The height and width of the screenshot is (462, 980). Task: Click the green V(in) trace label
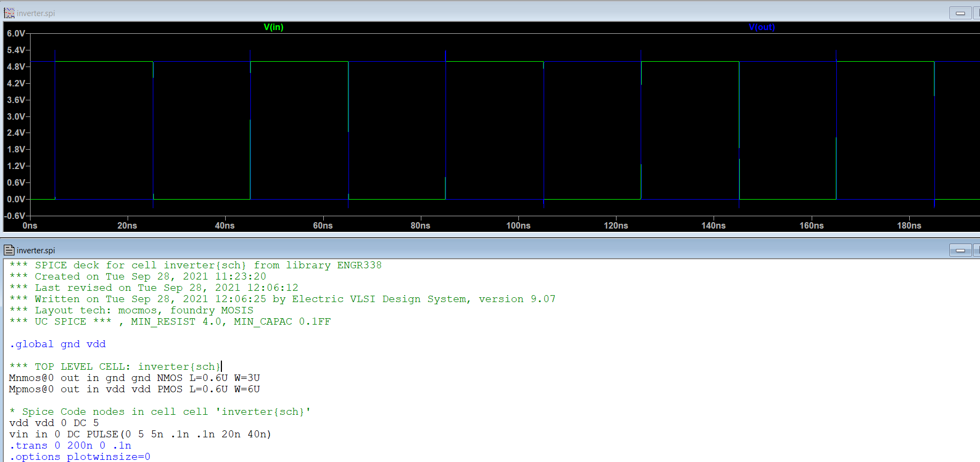click(273, 27)
